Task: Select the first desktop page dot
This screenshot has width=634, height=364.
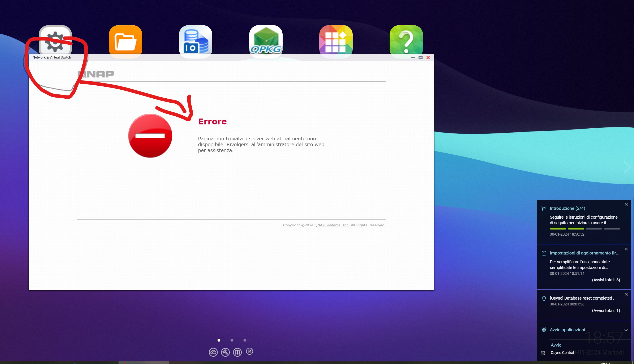Action: pyautogui.click(x=219, y=340)
